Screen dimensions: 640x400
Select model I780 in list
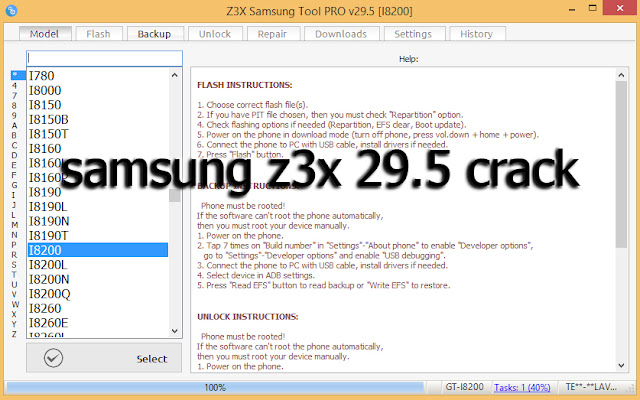pyautogui.click(x=98, y=76)
